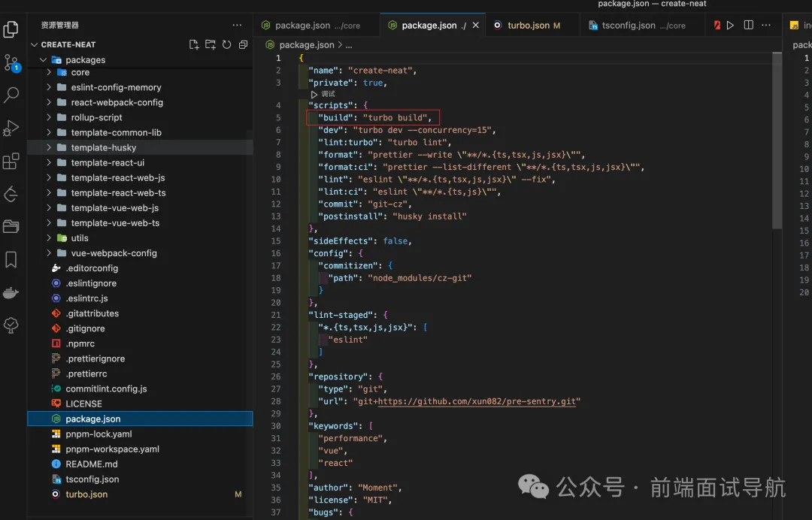Open the Search view in activity bar
This screenshot has height=520, width=812.
[11, 95]
